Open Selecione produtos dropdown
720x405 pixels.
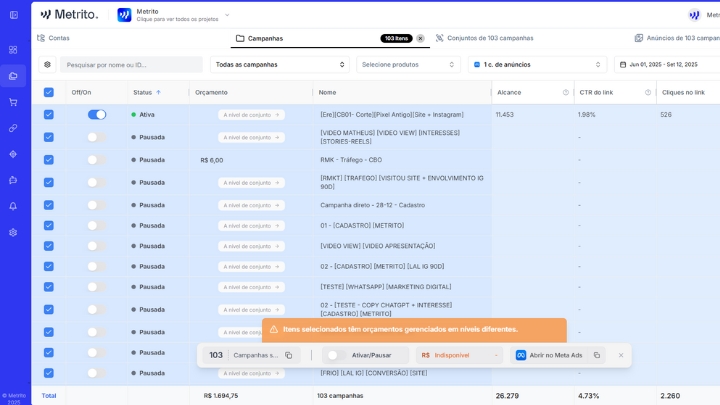coord(408,65)
